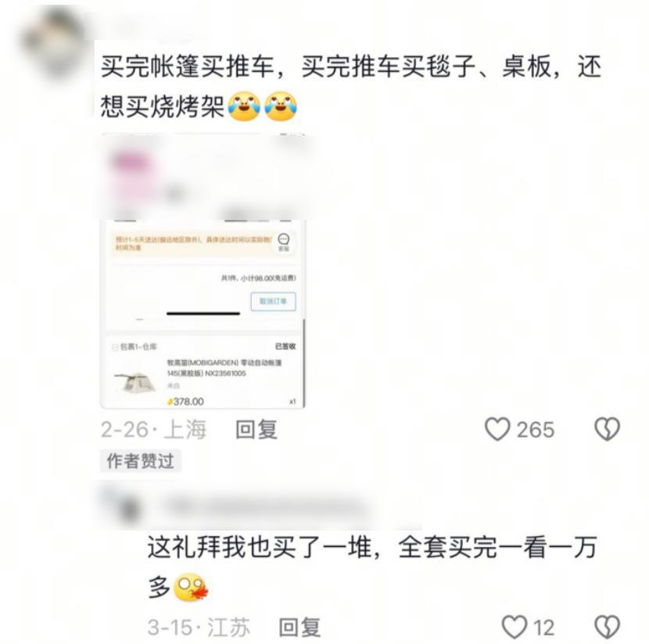Collapse the 包裹1-仓库 section toggle
Viewport: 649px width, 644px height.
tap(115, 347)
